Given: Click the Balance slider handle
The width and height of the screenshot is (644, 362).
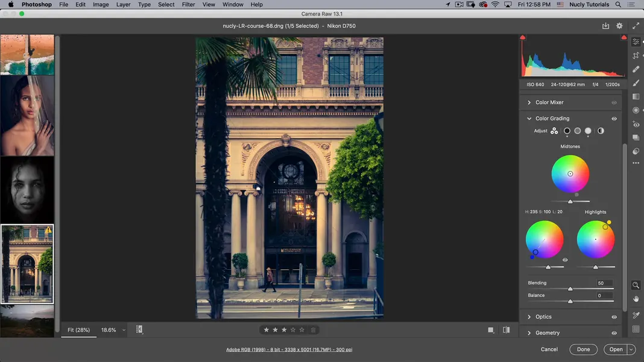Looking at the screenshot, I should pos(570,301).
